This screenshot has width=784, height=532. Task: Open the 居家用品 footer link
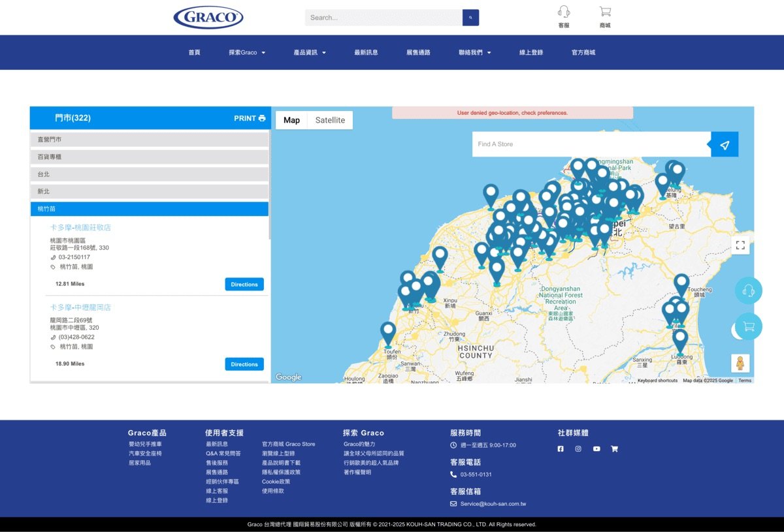tap(140, 463)
